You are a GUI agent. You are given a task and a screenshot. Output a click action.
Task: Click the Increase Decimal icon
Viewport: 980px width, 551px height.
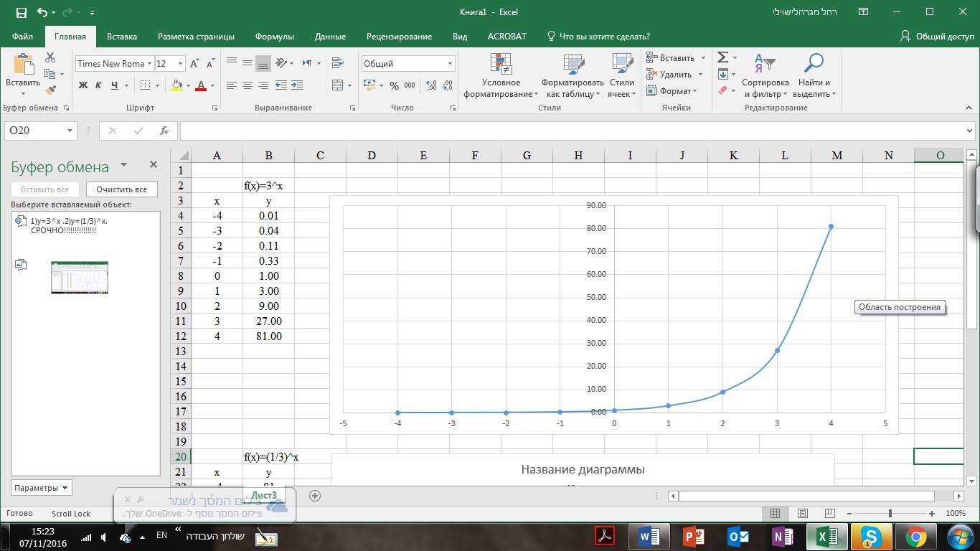431,85
